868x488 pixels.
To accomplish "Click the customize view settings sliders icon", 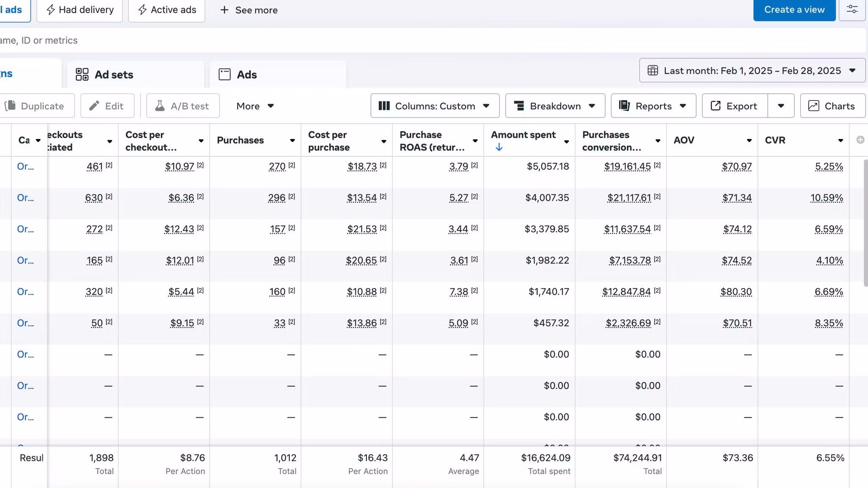I will [852, 10].
